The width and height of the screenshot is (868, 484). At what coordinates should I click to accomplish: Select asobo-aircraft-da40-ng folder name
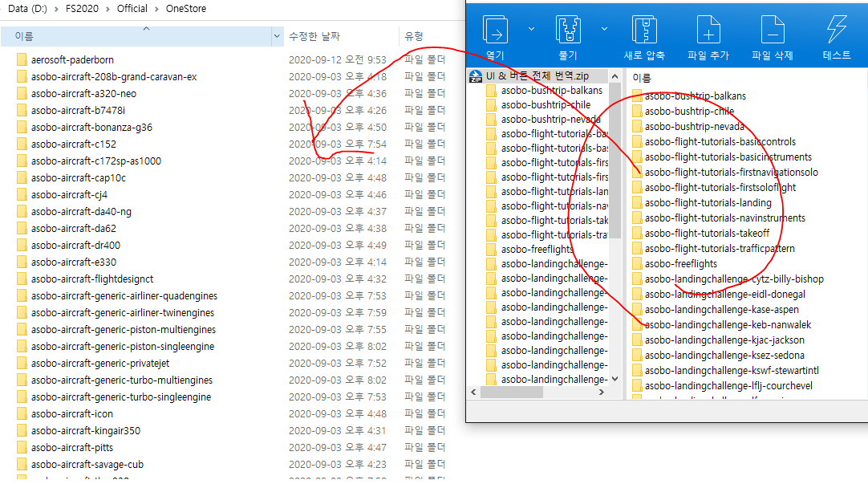tap(81, 212)
